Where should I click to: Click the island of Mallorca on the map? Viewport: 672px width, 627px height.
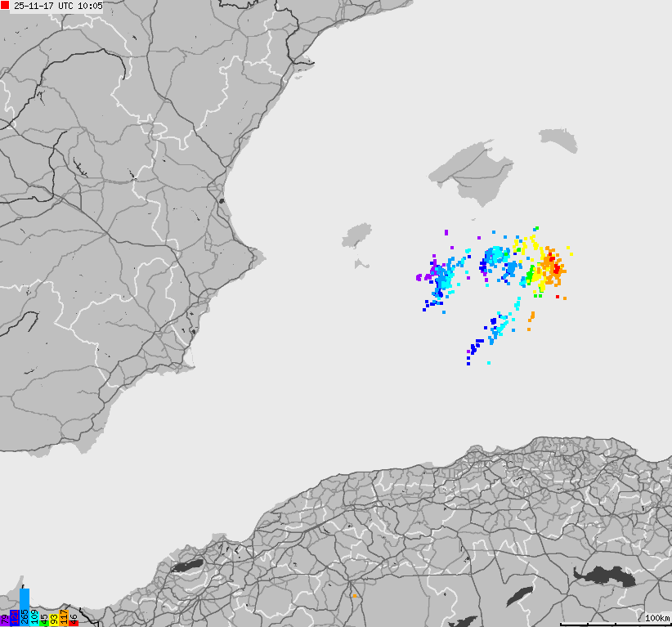474,172
